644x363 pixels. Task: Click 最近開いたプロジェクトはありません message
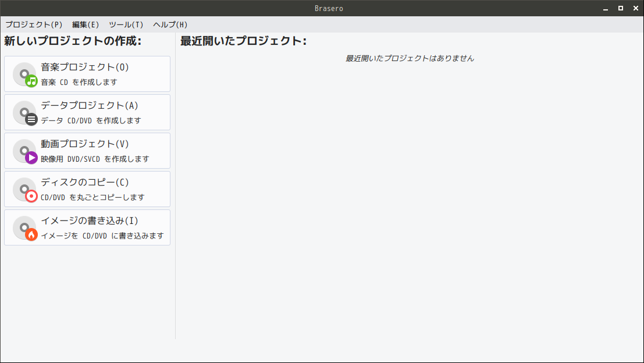pyautogui.click(x=410, y=58)
